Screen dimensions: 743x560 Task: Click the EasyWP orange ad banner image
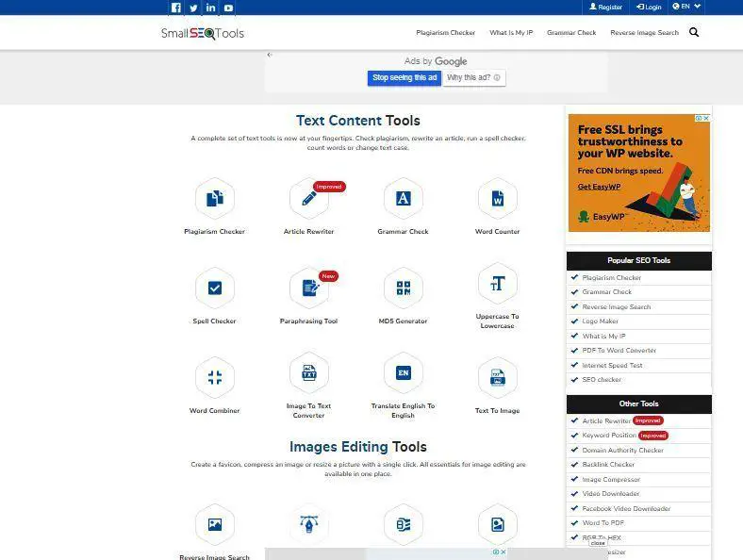coord(638,173)
